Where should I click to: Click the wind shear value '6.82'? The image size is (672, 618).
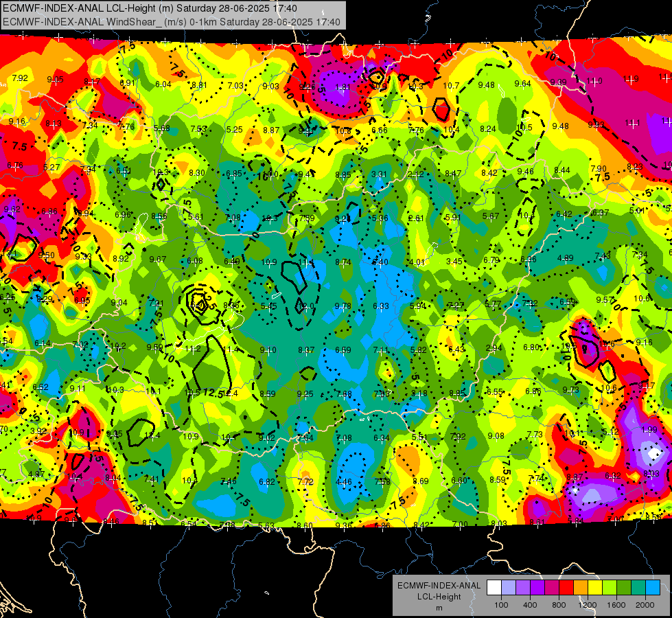(266, 481)
